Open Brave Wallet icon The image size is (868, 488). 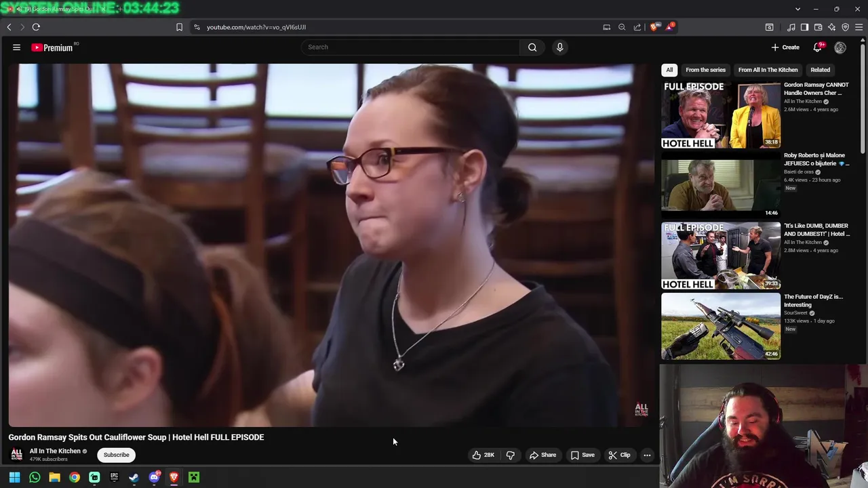(x=818, y=27)
